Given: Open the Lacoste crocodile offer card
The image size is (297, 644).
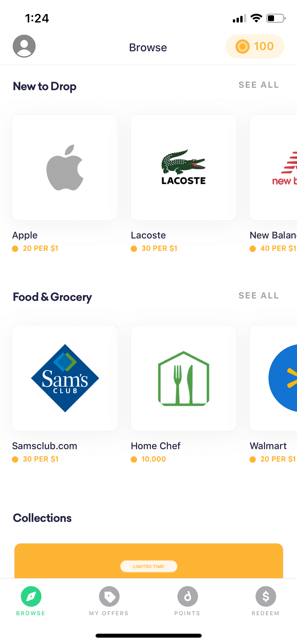Looking at the screenshot, I should pos(184,167).
